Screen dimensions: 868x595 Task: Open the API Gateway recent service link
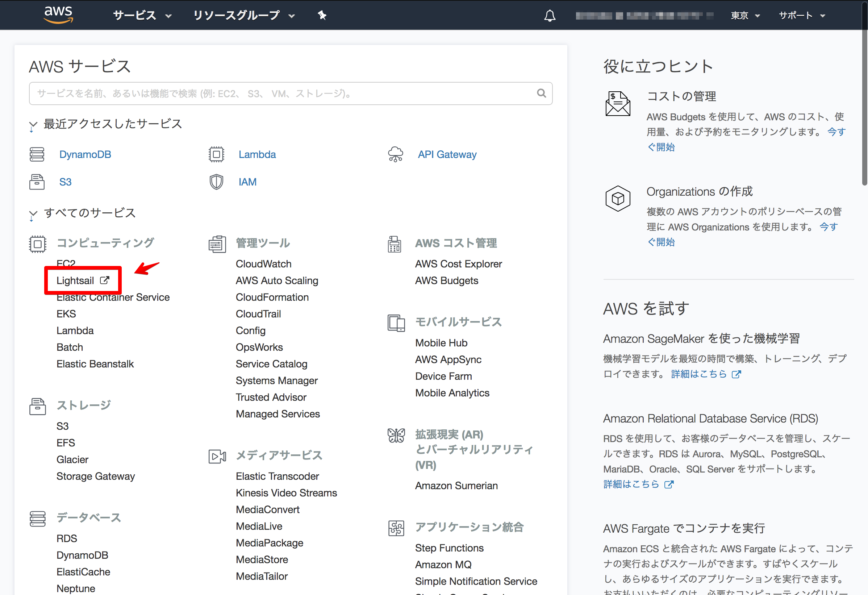(x=447, y=154)
